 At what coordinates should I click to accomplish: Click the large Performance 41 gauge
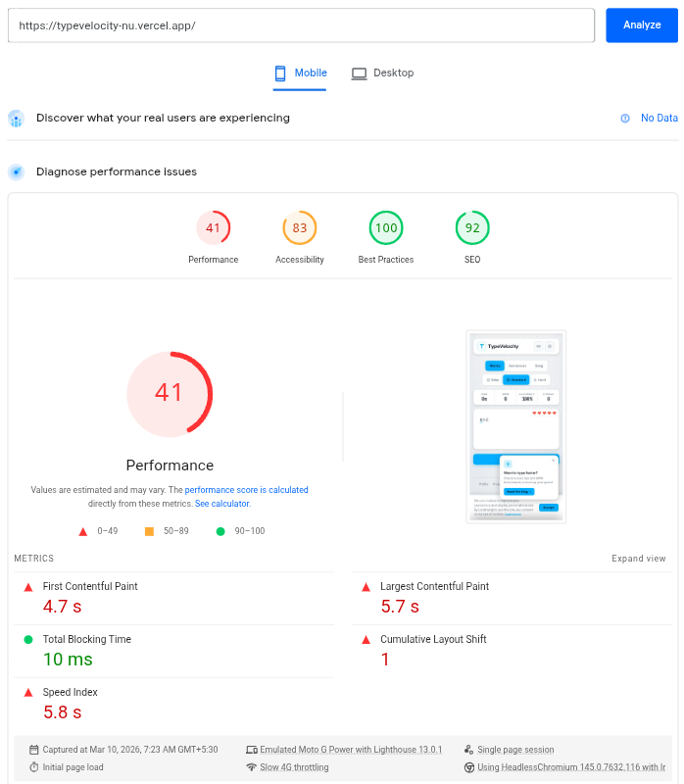pyautogui.click(x=170, y=394)
